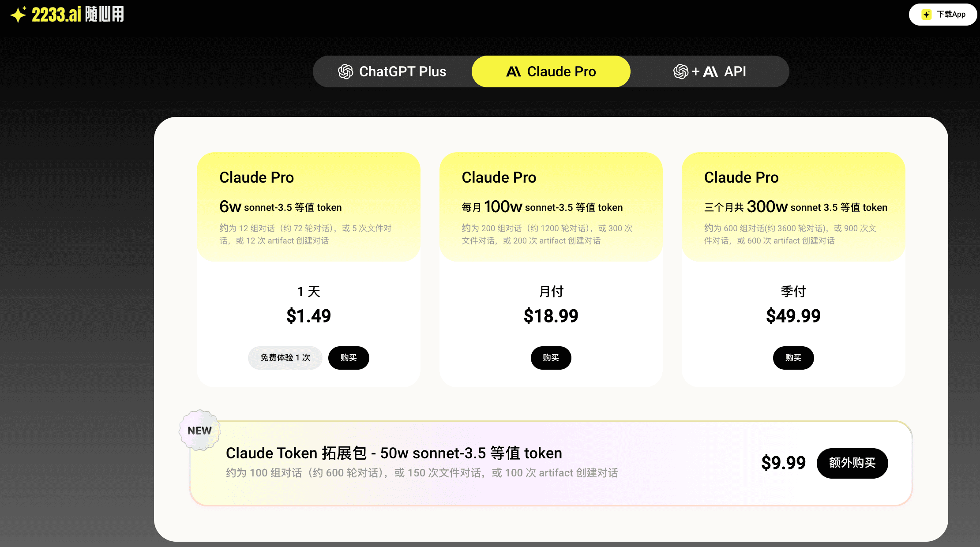Click the $9.99 token pack price
The image size is (980, 547).
click(784, 463)
